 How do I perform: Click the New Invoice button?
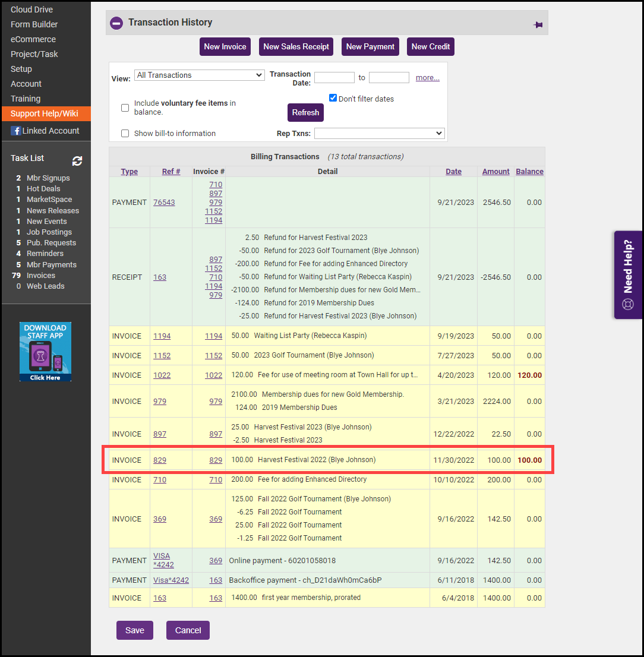(225, 47)
